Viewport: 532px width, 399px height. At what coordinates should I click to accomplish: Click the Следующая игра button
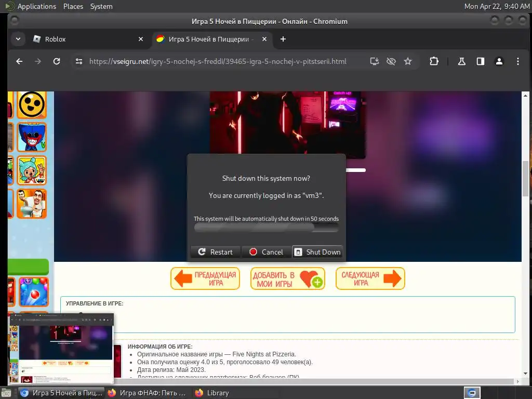370,278
